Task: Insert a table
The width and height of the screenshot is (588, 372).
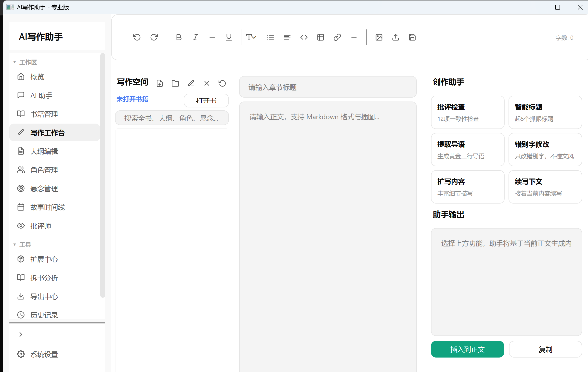Action: click(320, 37)
